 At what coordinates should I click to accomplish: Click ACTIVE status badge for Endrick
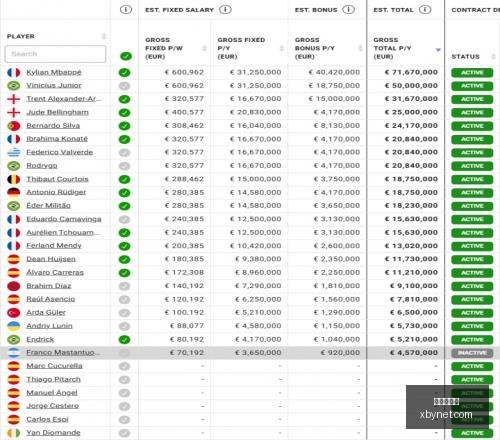[472, 339]
